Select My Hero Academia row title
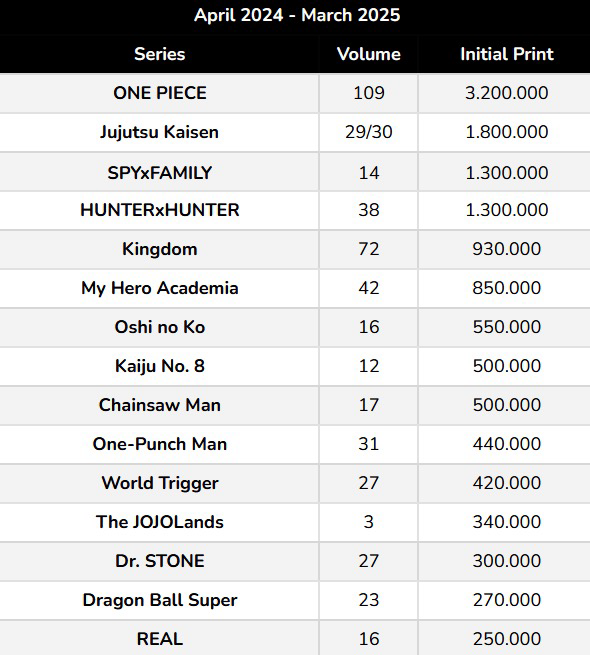 coord(160,288)
